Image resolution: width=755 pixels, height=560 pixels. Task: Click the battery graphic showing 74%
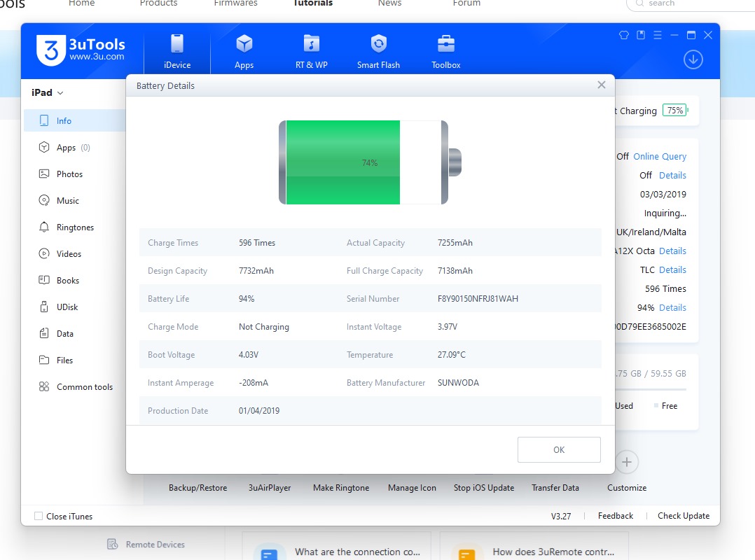370,162
